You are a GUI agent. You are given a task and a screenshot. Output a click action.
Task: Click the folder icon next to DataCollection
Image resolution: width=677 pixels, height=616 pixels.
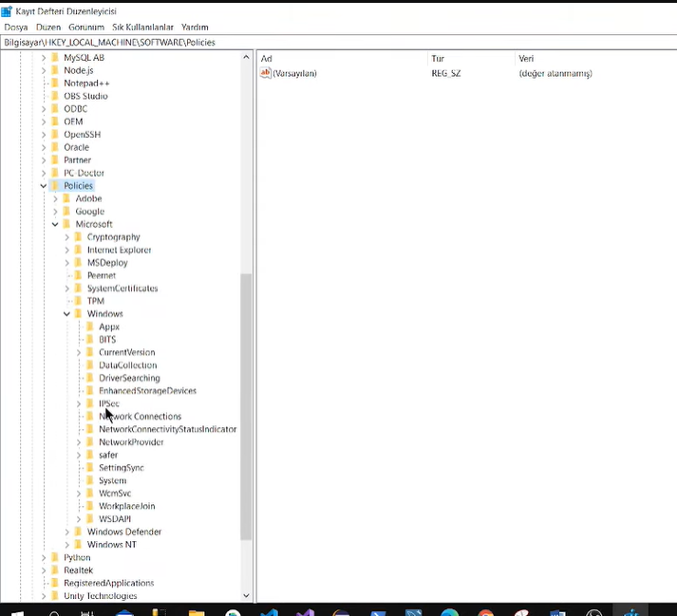[90, 365]
